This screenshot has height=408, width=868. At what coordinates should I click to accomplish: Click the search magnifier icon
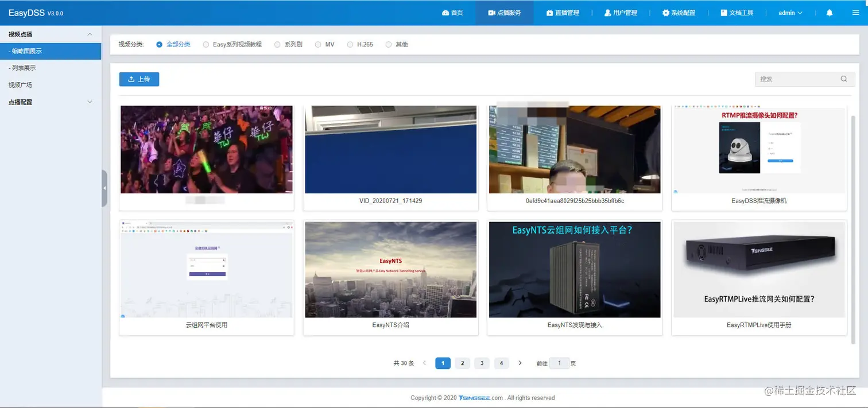(844, 79)
